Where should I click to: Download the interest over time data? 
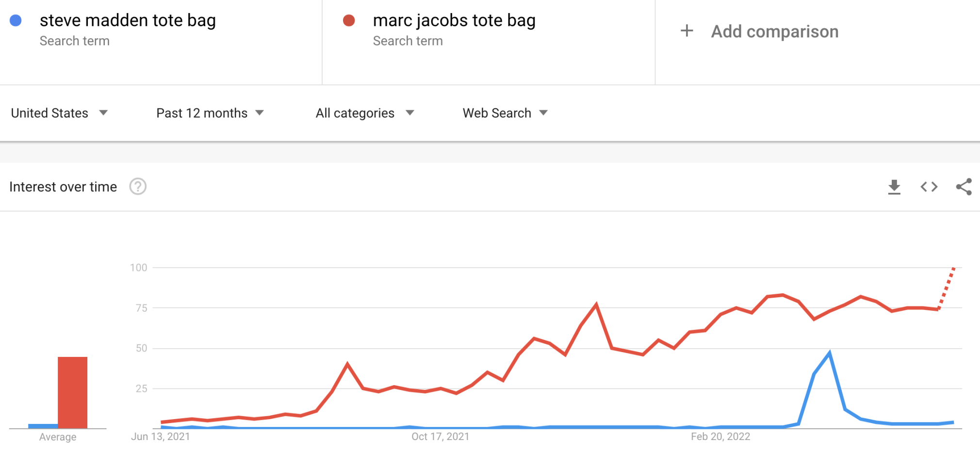894,187
